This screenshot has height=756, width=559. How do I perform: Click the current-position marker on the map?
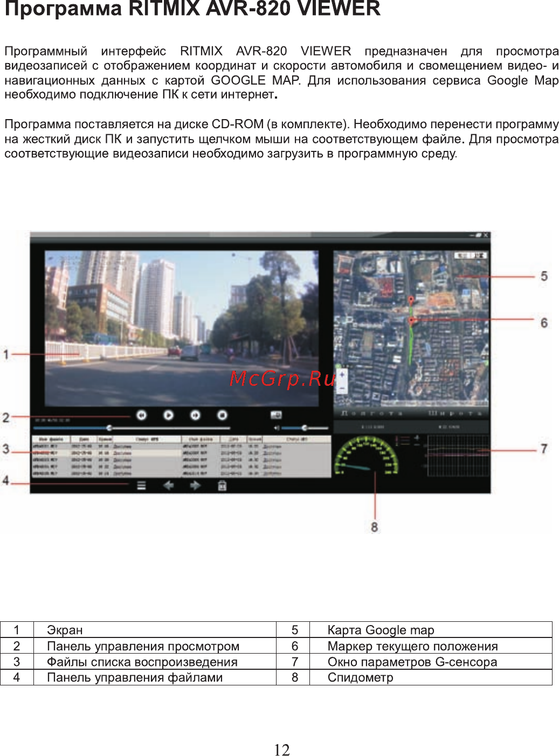click(412, 320)
